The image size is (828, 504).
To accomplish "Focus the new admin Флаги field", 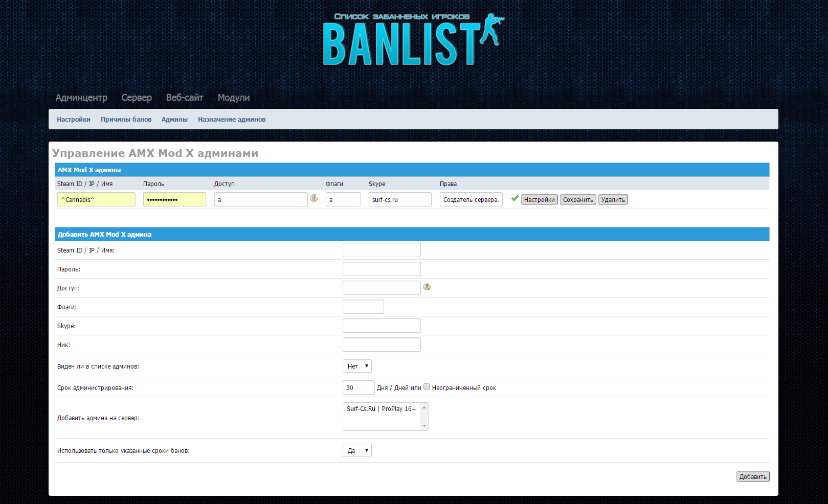I will [363, 307].
